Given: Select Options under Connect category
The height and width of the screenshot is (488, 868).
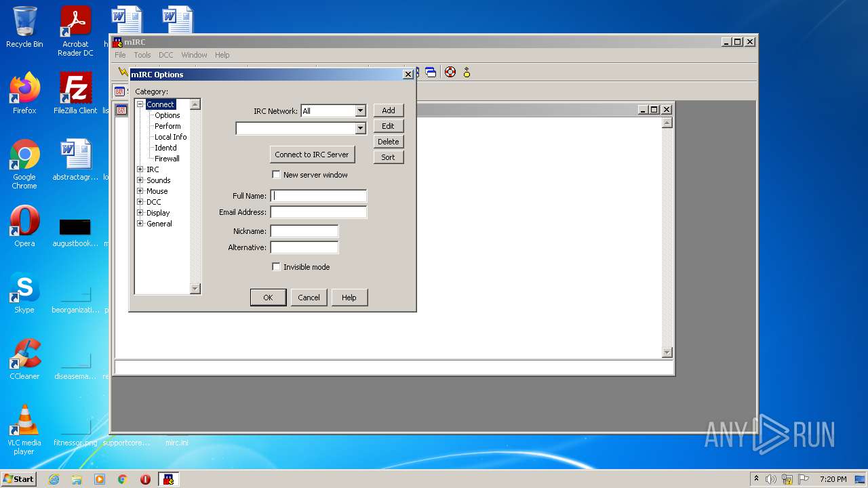Looking at the screenshot, I should [167, 115].
